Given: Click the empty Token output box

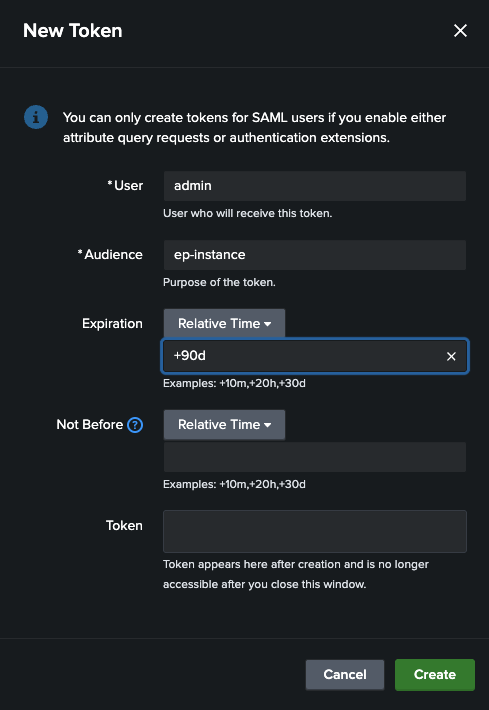Looking at the screenshot, I should [x=315, y=531].
